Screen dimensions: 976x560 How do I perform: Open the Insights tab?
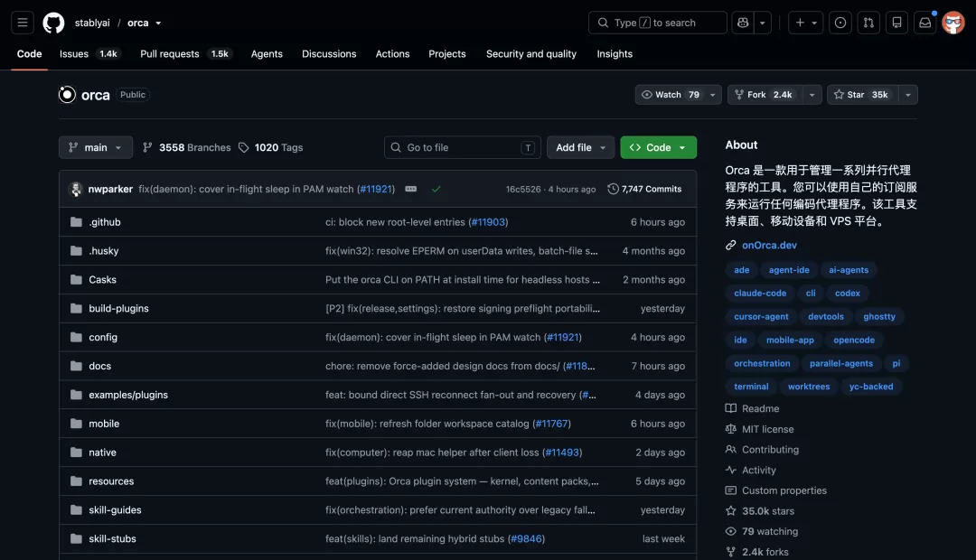pyautogui.click(x=615, y=54)
